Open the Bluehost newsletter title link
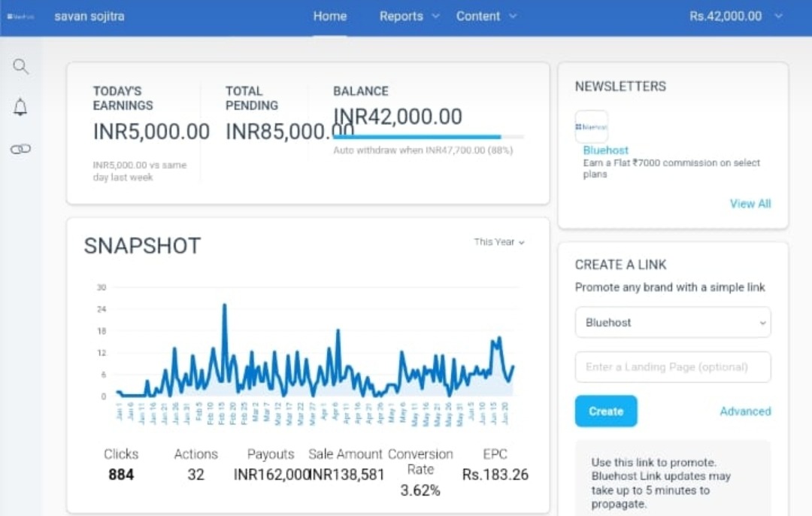This screenshot has width=812, height=516. [605, 150]
